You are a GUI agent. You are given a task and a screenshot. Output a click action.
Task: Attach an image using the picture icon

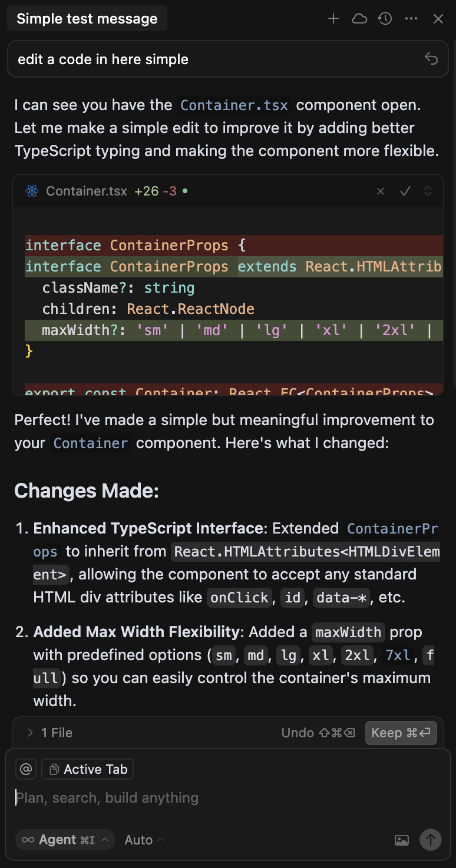pos(402,840)
